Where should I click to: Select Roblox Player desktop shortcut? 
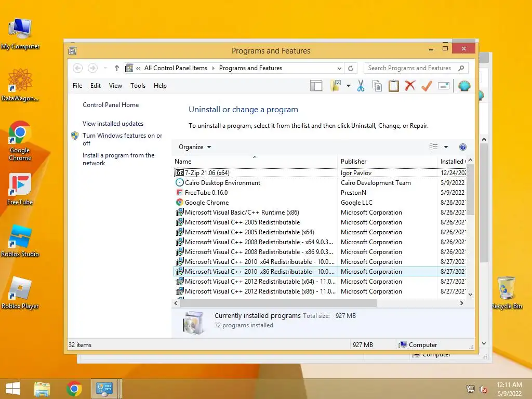click(x=20, y=293)
